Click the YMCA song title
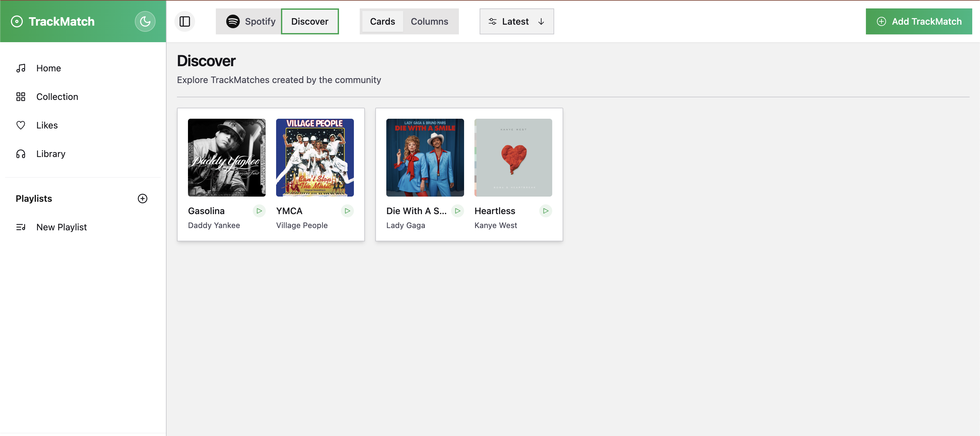Screen dimensions: 980x436 (289, 211)
